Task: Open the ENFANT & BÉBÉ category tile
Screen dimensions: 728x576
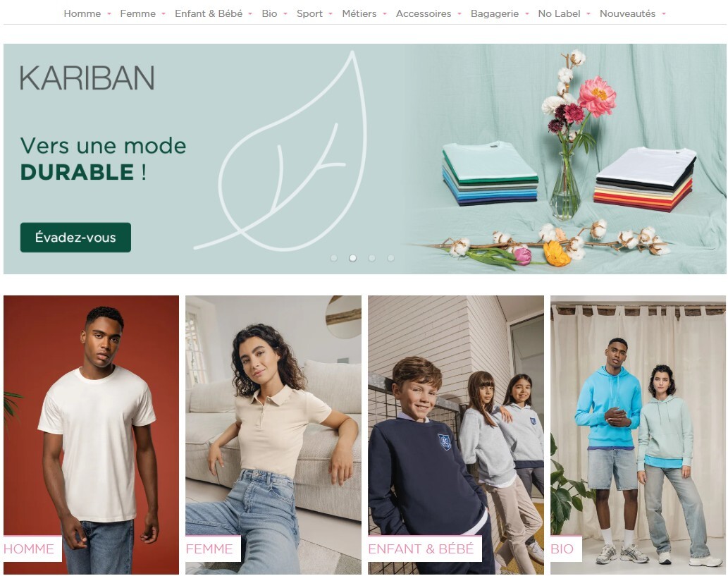Action: coord(455,435)
